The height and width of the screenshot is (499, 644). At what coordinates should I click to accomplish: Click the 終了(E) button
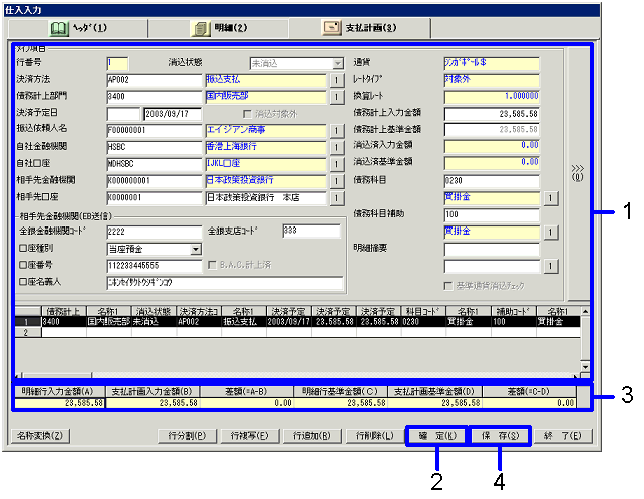point(563,436)
